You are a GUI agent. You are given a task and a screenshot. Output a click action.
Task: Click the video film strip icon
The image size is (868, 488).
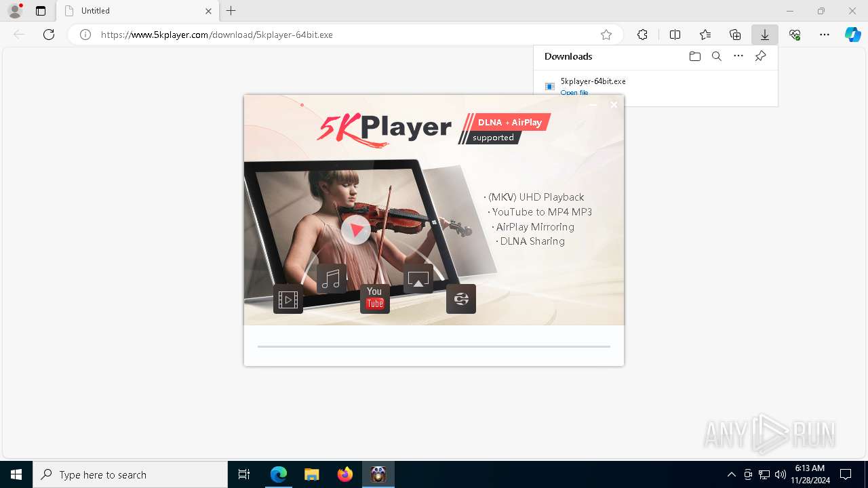(x=288, y=299)
